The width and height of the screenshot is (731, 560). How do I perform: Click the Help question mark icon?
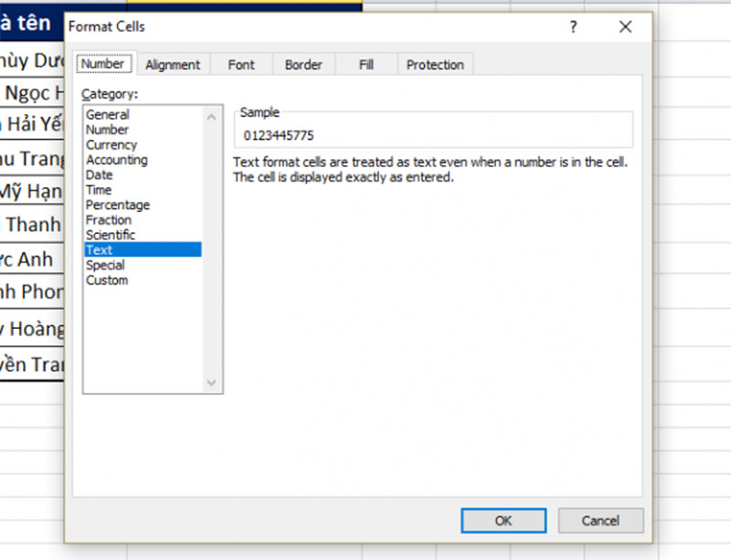coord(573,27)
